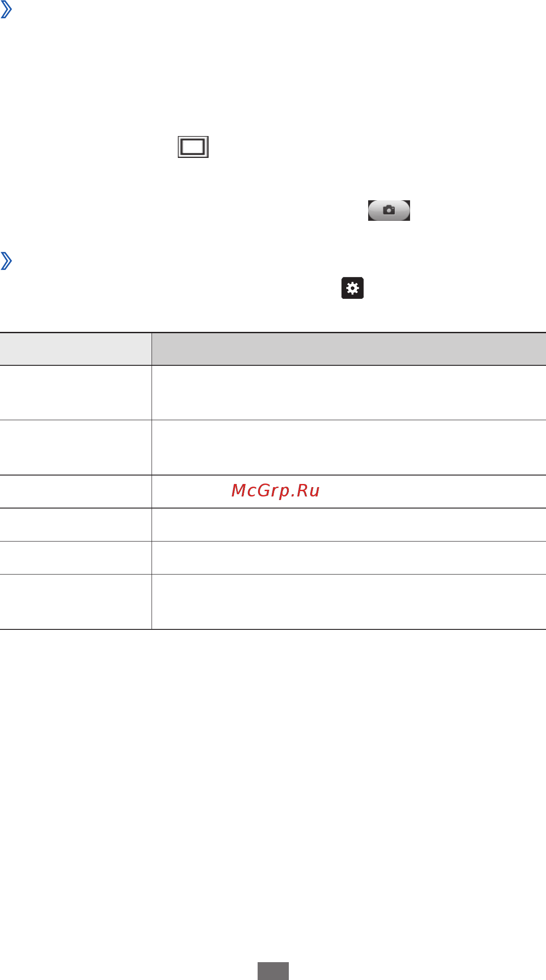
Task: Click the second table row's wide cell
Action: 349,447
